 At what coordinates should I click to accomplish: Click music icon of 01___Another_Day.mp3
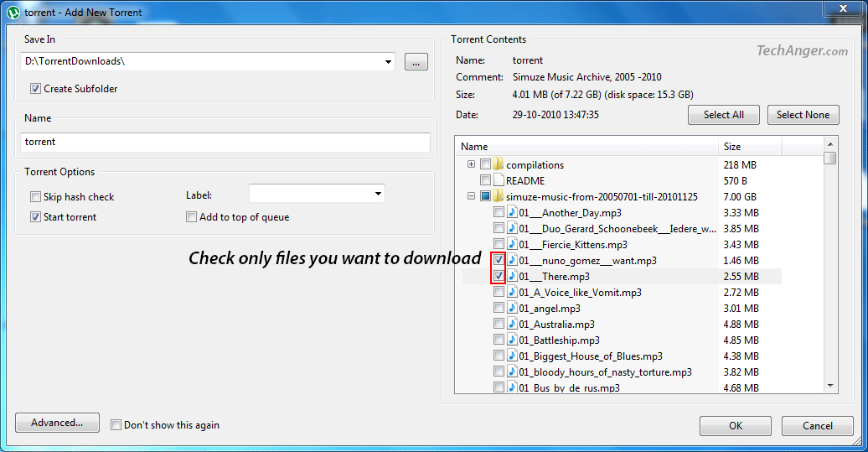(512, 213)
